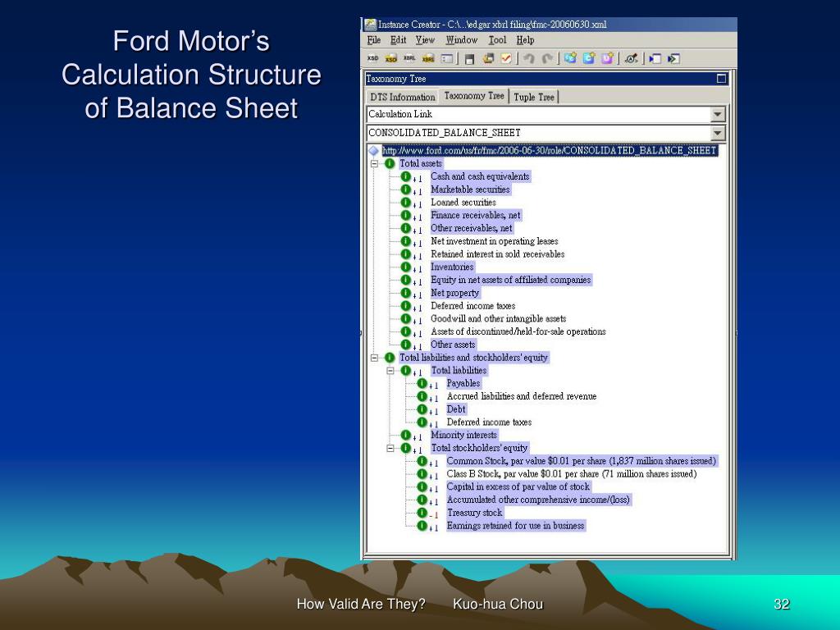
Task: Select Other receivables, net
Action: 472,228
